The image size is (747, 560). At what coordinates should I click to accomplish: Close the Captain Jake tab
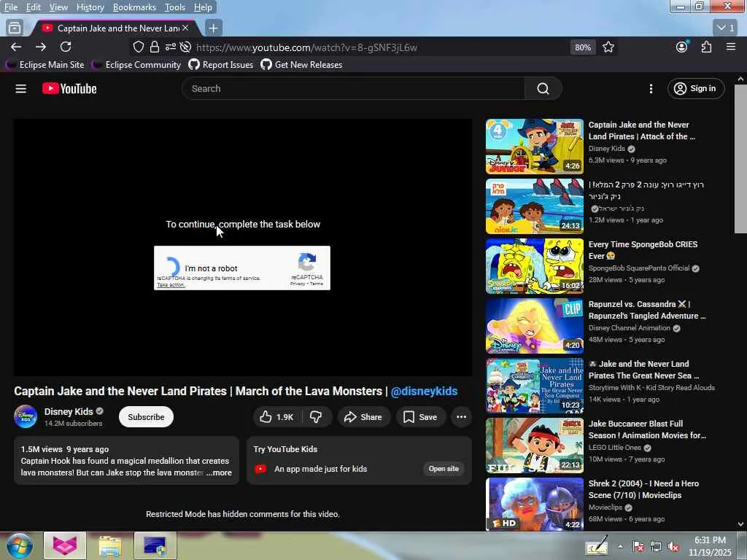185,28
